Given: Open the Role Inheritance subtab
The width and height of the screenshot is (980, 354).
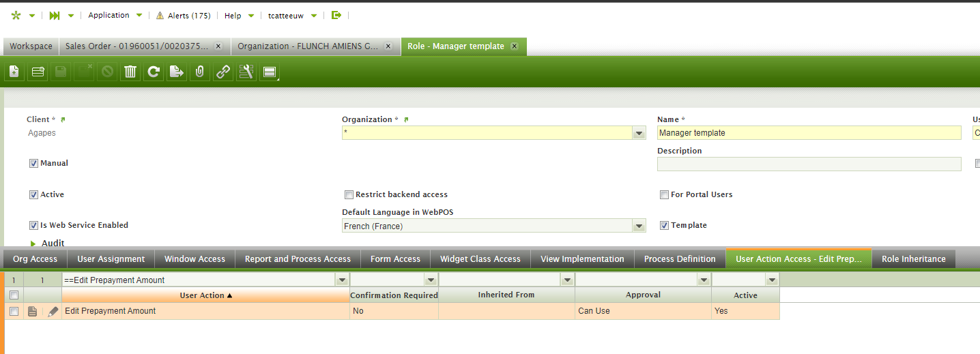Looking at the screenshot, I should tap(914, 259).
